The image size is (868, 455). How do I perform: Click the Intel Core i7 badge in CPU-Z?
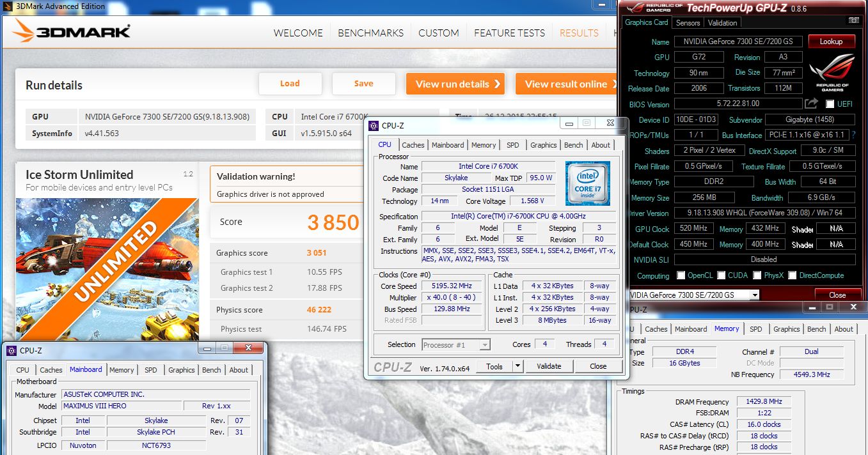(x=587, y=182)
